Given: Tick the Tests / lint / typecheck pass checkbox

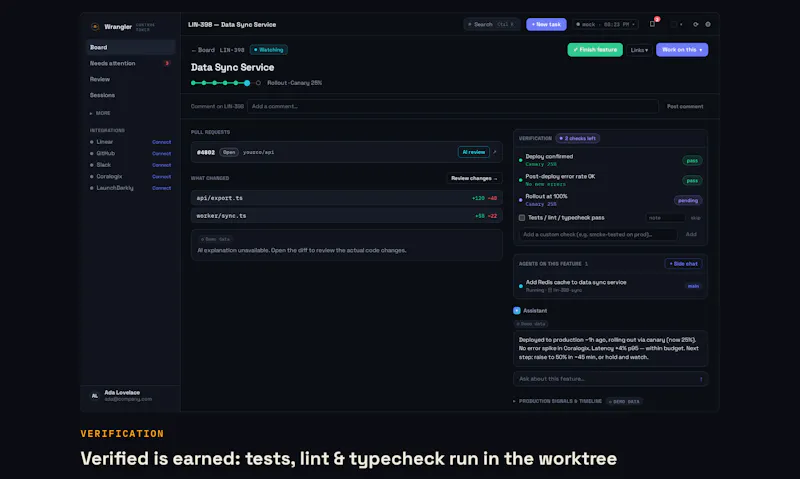Looking at the screenshot, I should click(521, 218).
